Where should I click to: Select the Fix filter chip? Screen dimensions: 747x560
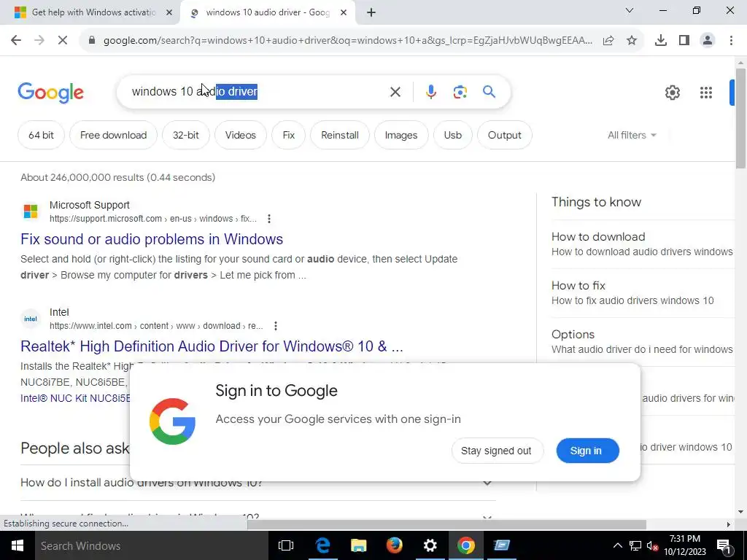click(x=289, y=135)
